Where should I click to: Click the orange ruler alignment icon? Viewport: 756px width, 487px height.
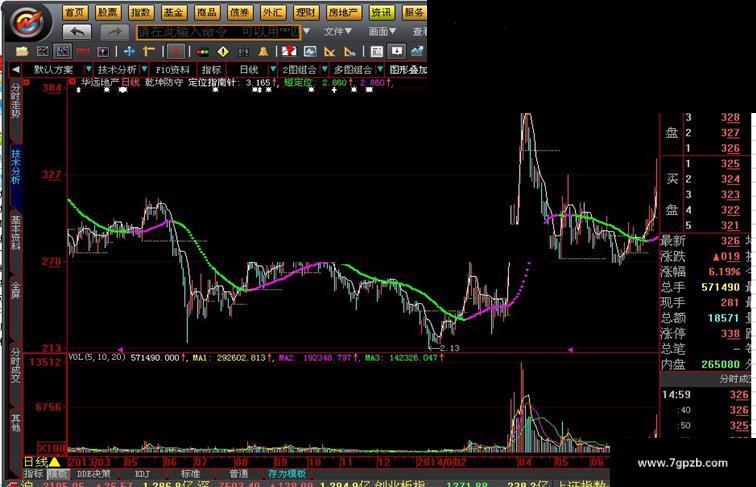tap(149, 51)
